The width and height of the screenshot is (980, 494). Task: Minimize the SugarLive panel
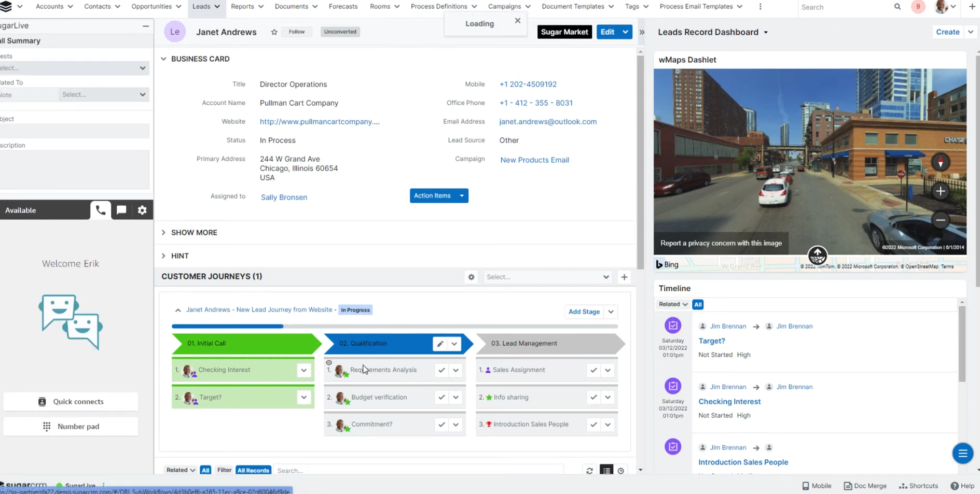click(x=146, y=26)
